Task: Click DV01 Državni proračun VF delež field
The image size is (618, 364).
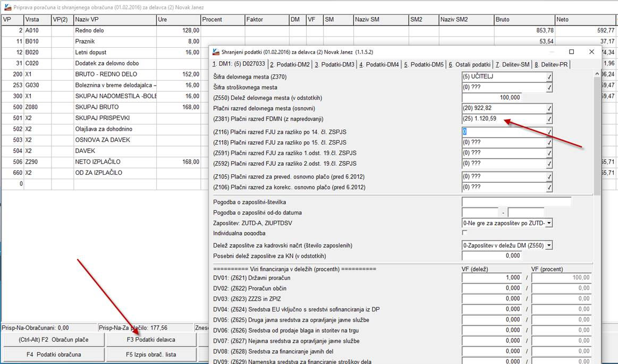Action: 492,278
